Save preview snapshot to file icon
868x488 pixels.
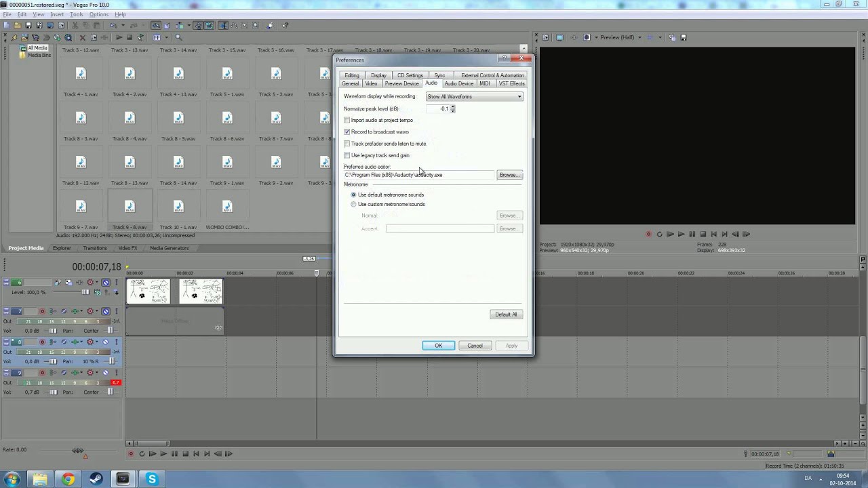pos(684,37)
